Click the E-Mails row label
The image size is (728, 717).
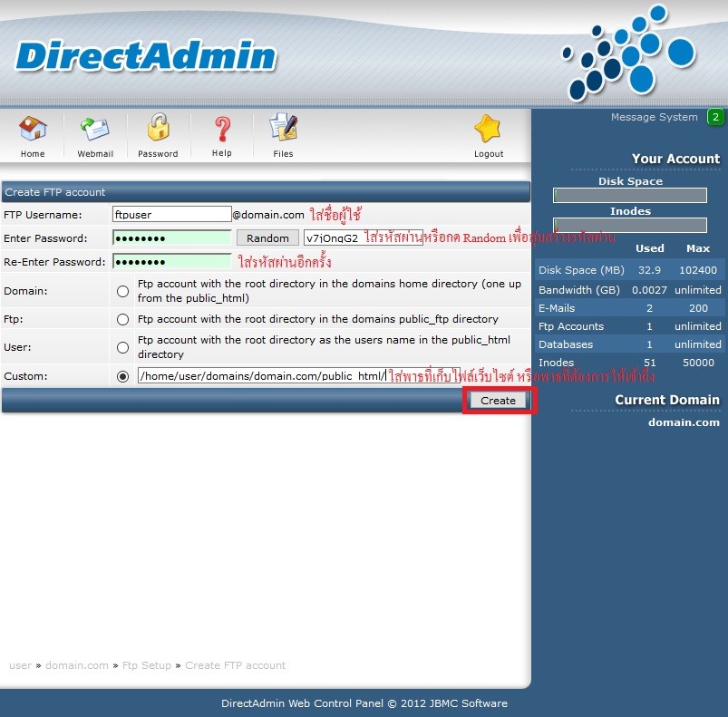[x=557, y=308]
